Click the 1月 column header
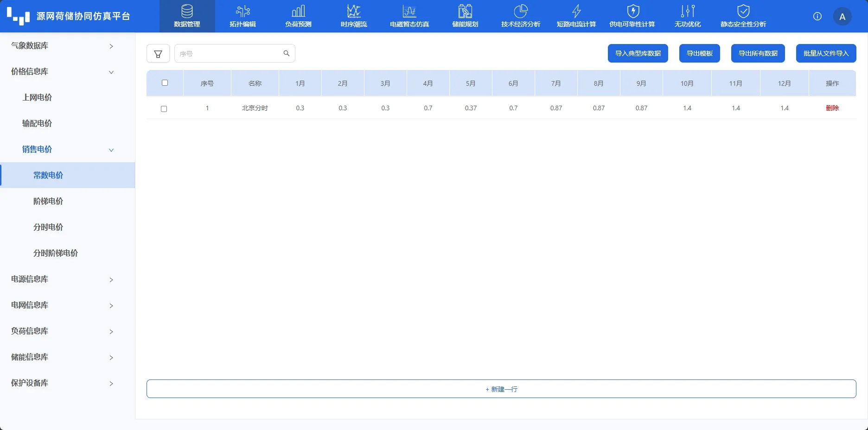Screen dimensions: 868x430 300,83
